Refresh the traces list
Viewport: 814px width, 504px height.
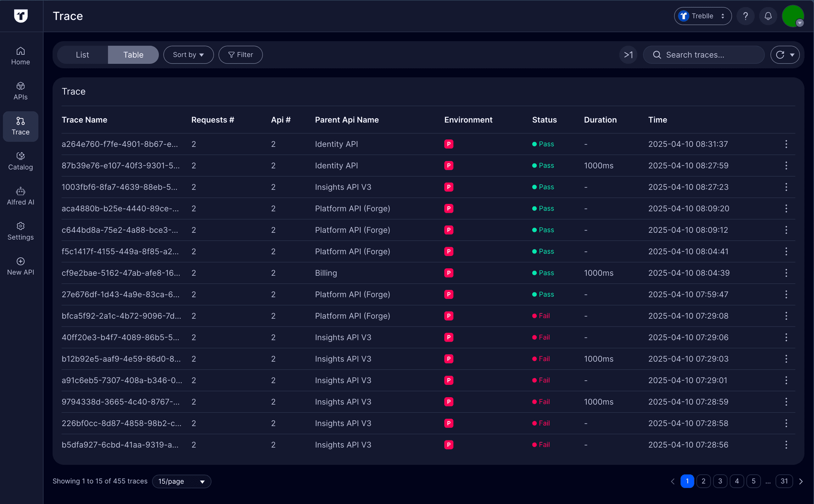coord(780,55)
